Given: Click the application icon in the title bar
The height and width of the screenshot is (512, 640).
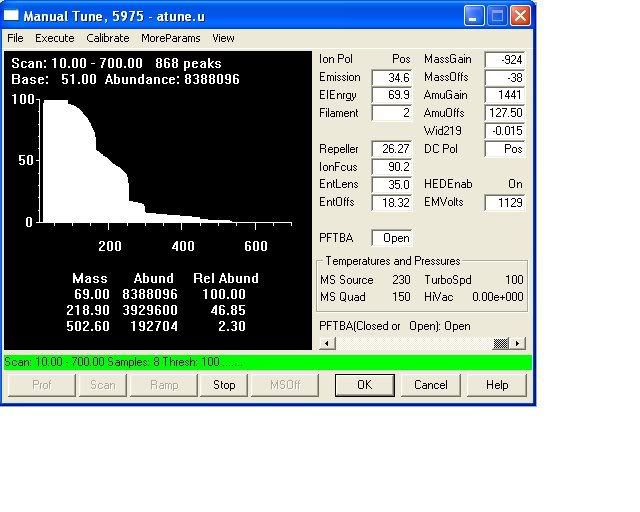Looking at the screenshot, I should (x=15, y=16).
